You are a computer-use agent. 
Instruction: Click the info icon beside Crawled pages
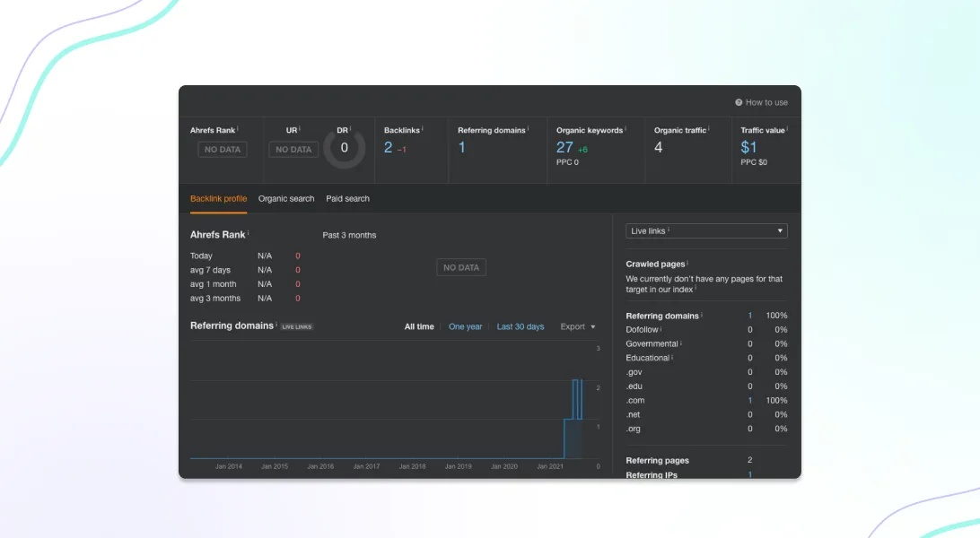tap(687, 263)
